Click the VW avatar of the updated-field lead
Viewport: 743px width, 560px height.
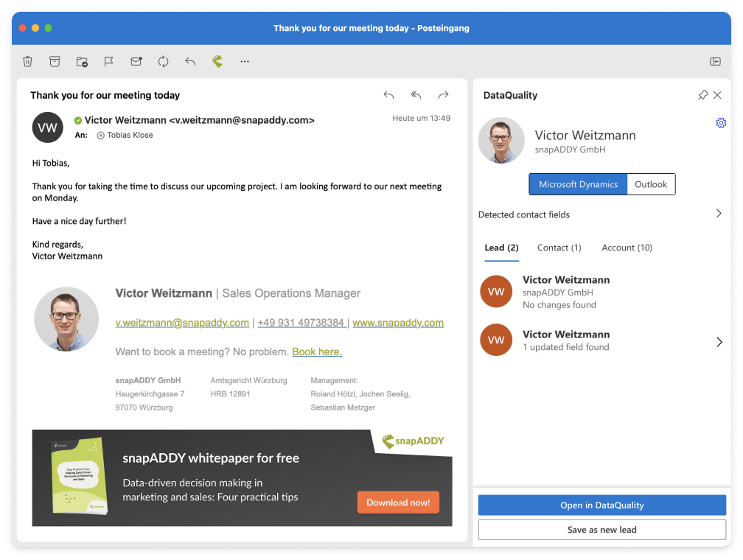(x=496, y=340)
